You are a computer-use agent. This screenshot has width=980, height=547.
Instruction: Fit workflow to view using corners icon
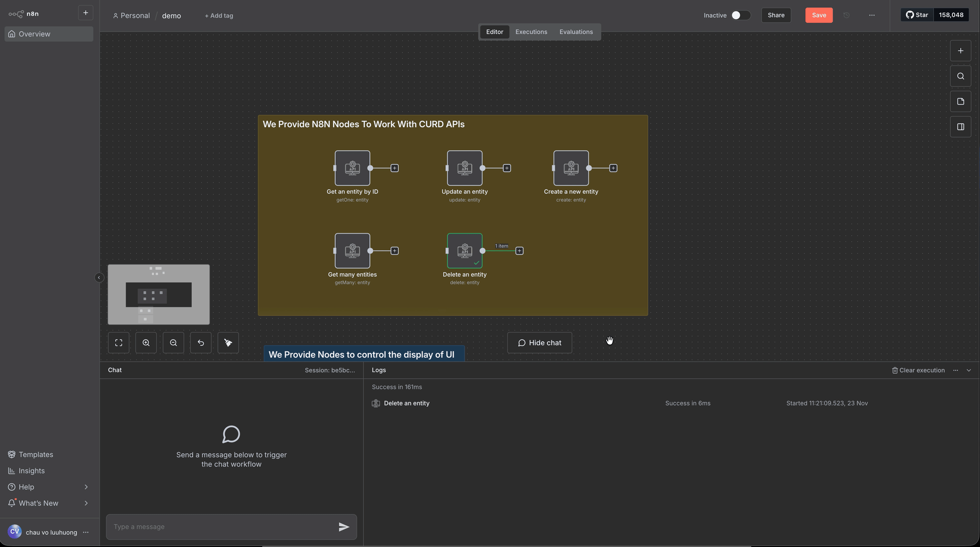pyautogui.click(x=118, y=342)
